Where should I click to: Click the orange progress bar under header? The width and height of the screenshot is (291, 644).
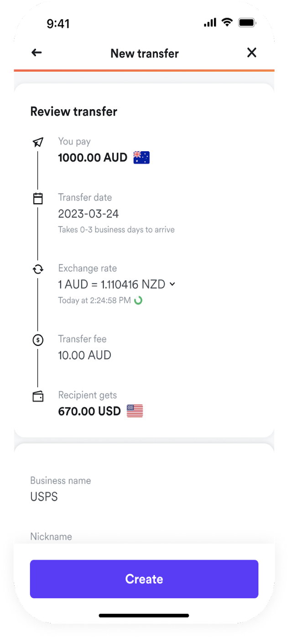(144, 70)
